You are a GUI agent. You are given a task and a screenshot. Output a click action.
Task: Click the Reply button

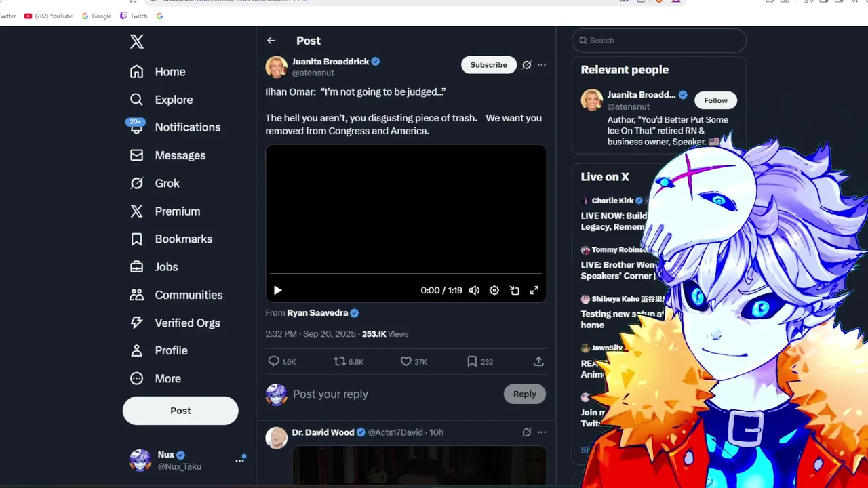524,394
